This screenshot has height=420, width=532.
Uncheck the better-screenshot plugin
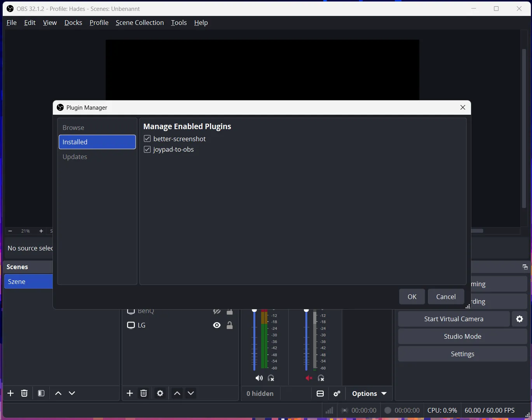tap(147, 139)
